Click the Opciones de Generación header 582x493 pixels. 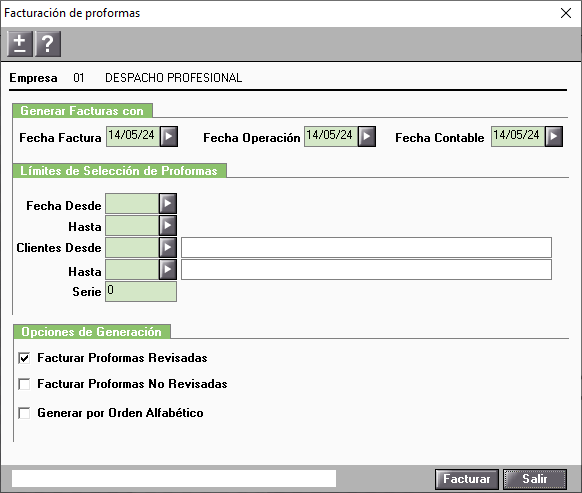[x=92, y=332]
